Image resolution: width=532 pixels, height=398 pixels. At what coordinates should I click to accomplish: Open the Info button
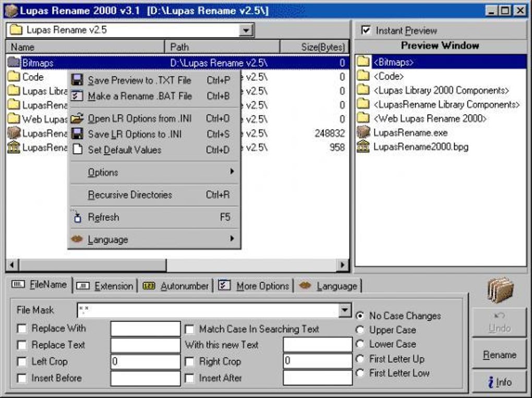pos(500,382)
